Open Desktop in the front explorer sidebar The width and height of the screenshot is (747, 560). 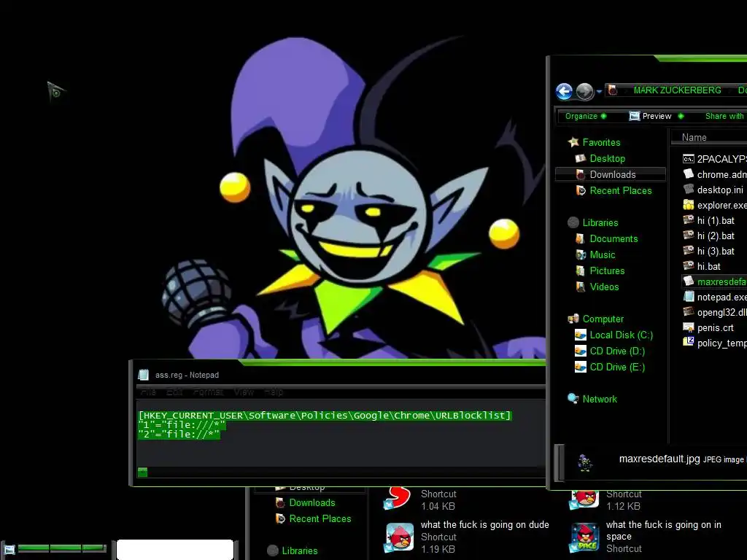607,158
